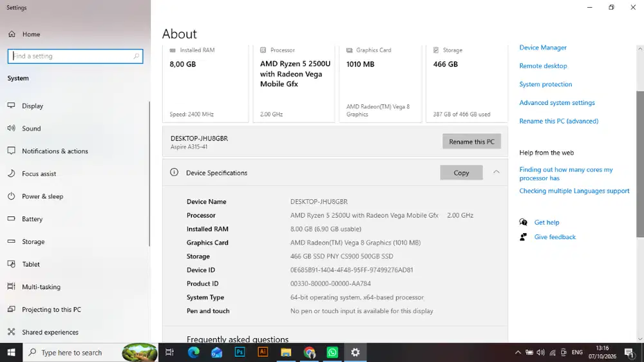The image size is (644, 362).
Task: Click the Get help chat icon
Action: [x=523, y=222]
